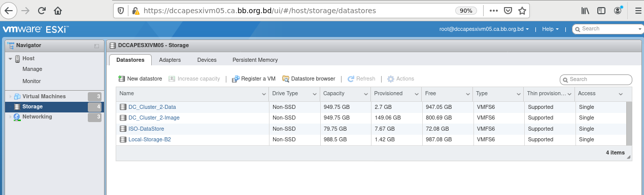Click the Host navigator icon
644x195 pixels.
17,59
